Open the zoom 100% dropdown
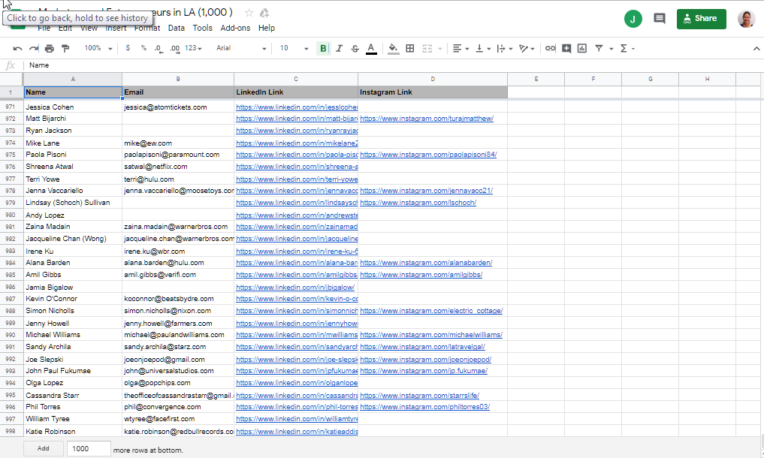Image resolution: width=764 pixels, height=458 pixels. coord(98,48)
